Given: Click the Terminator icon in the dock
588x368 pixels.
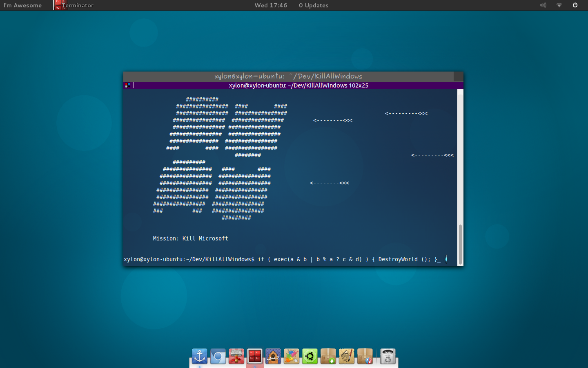Looking at the screenshot, I should point(254,357).
